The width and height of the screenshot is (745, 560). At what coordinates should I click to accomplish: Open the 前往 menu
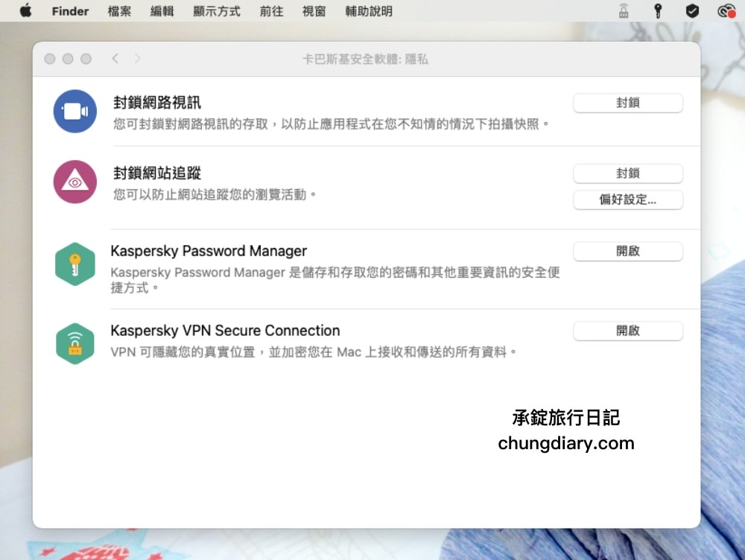[270, 10]
